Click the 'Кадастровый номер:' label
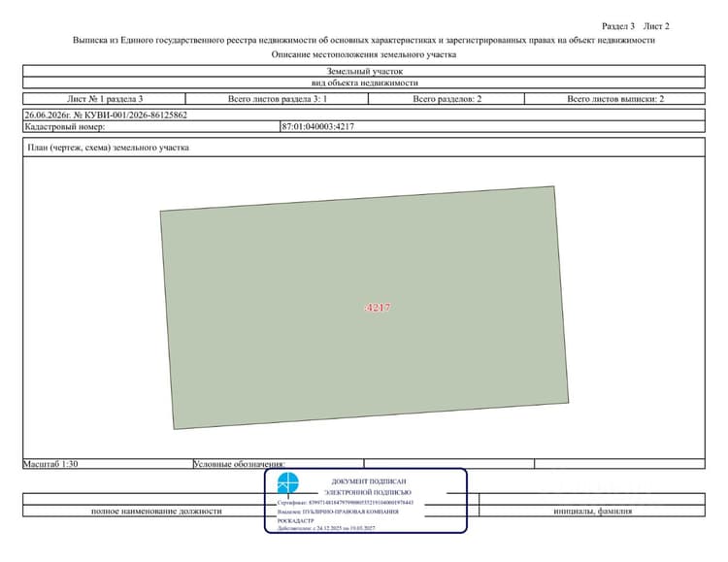 pos(64,126)
